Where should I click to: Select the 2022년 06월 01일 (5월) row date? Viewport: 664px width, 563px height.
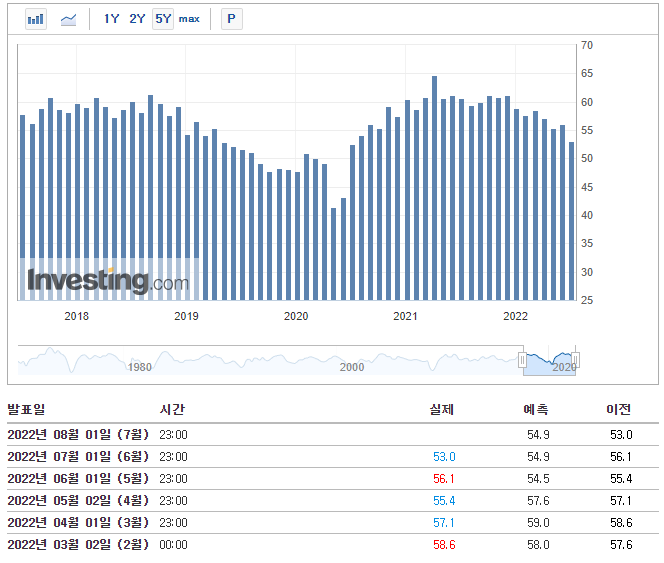(78, 479)
